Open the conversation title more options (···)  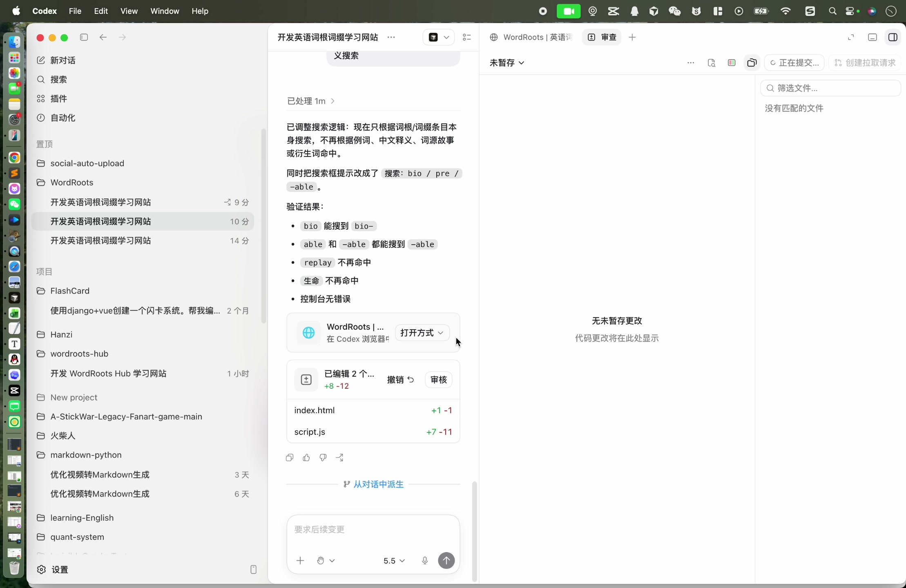click(x=391, y=37)
